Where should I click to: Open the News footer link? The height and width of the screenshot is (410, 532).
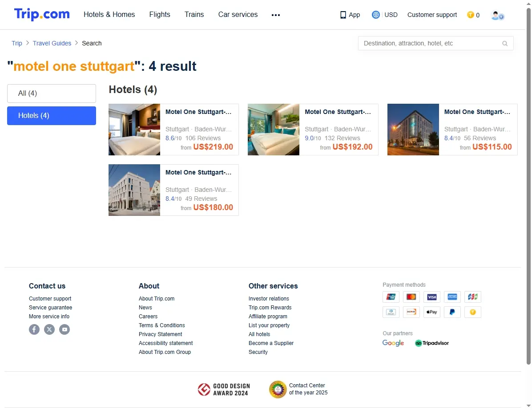click(x=145, y=308)
